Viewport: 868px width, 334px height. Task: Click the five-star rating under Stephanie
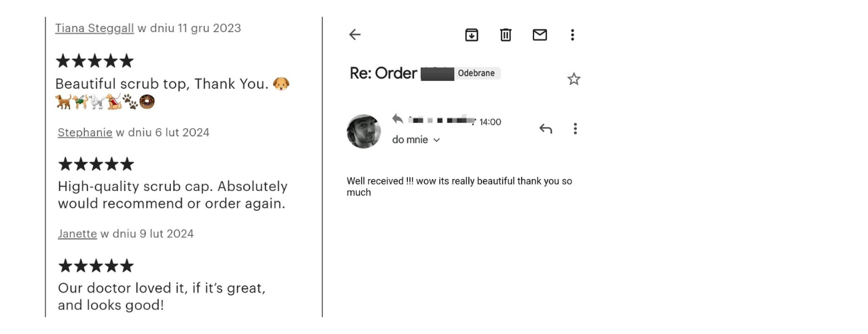[96, 164]
